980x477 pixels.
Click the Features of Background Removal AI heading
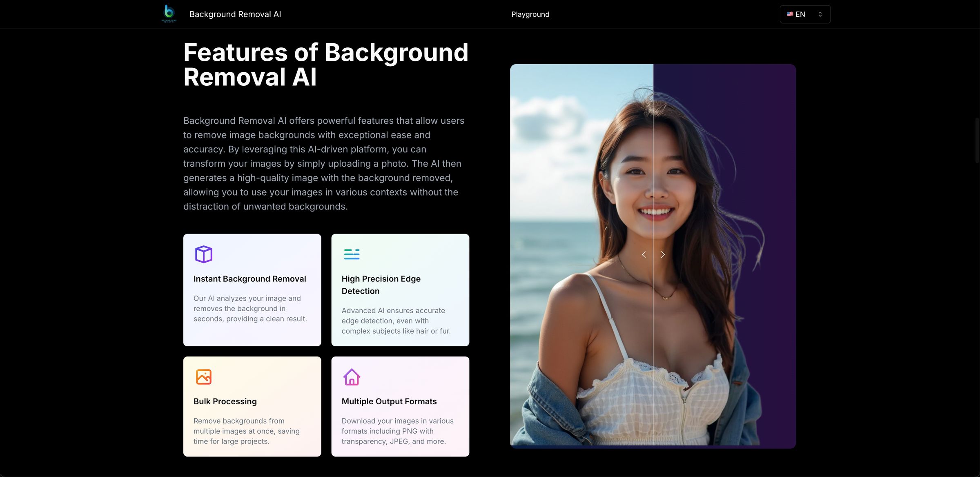click(326, 65)
